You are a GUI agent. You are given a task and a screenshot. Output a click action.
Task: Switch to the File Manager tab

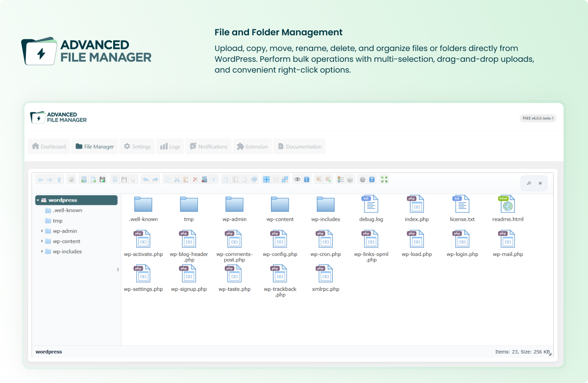pyautogui.click(x=95, y=147)
